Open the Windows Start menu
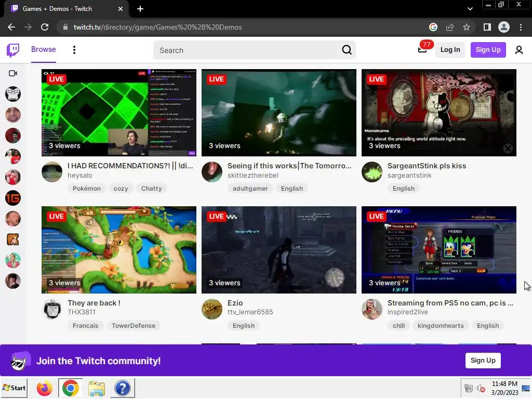Image resolution: width=532 pixels, height=399 pixels. (x=14, y=388)
